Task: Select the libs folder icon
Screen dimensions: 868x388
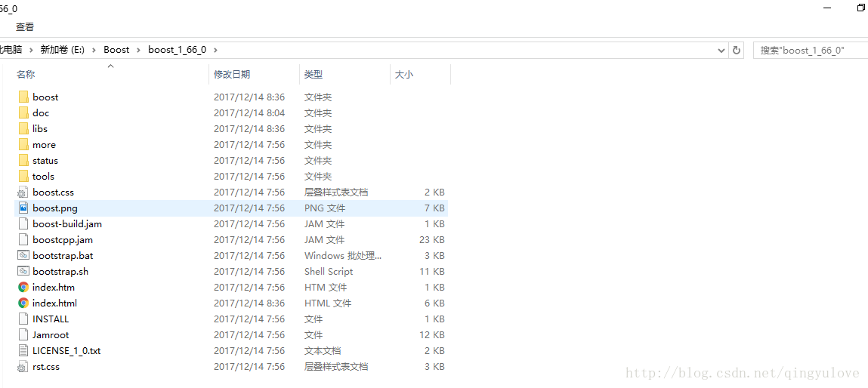Action: 23,128
